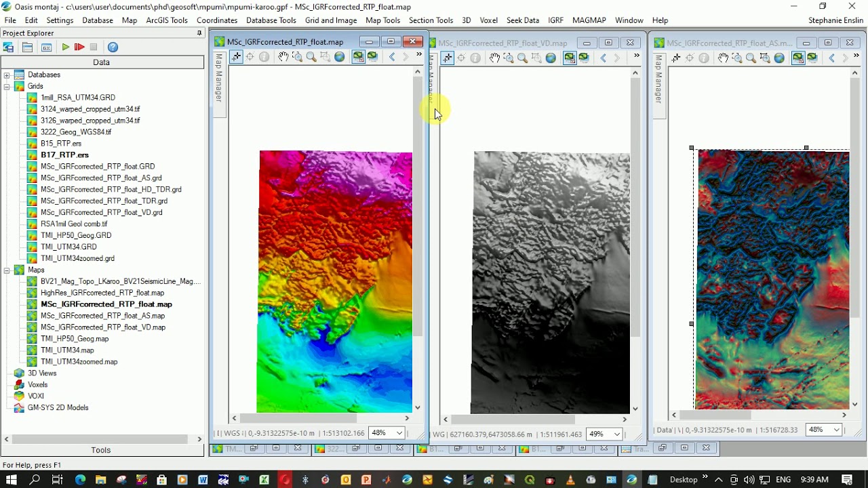Select the 3D Views tree item
Screen dimensions: 868x488
[42, 373]
